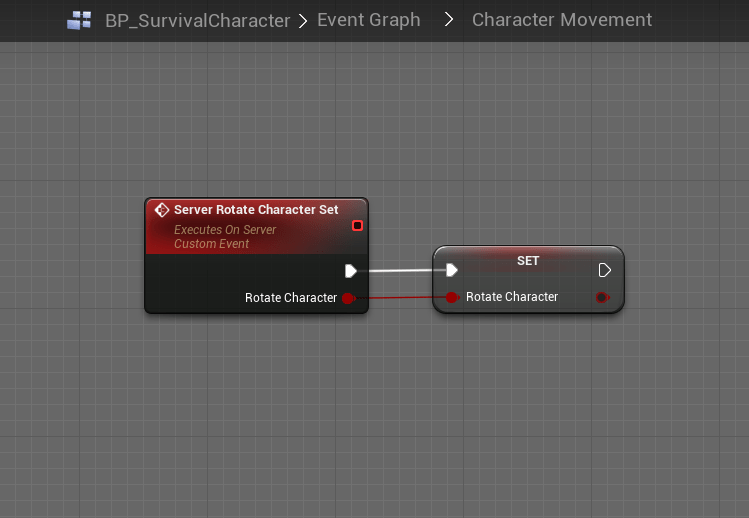Click the arrow after BP_SurvivalCharacter
Screen dimensions: 749x518
[303, 21]
